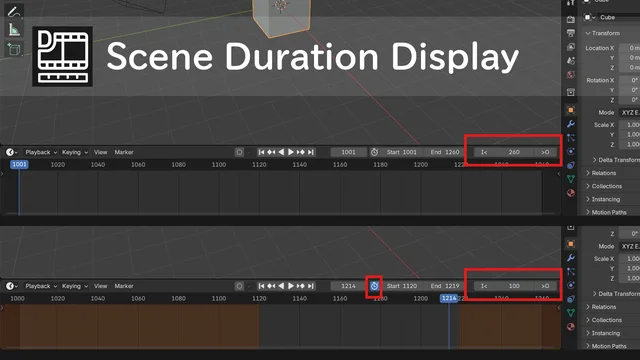
Task: Jump to start frame in frame 1214 timeline
Action: (x=261, y=286)
